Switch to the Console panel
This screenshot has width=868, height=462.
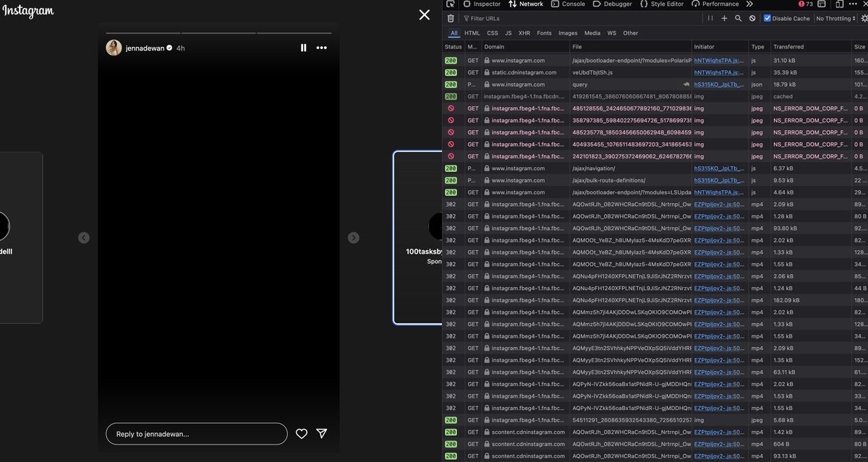[x=569, y=4]
